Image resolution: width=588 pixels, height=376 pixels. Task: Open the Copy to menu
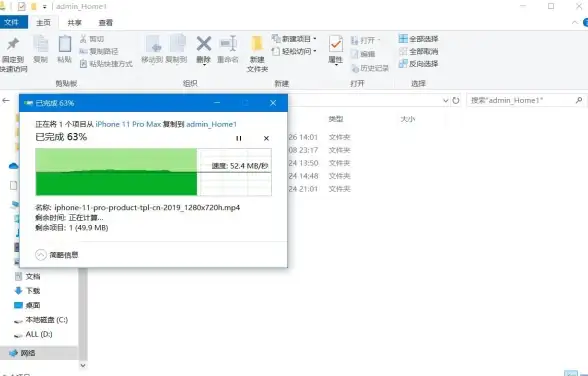pos(176,49)
